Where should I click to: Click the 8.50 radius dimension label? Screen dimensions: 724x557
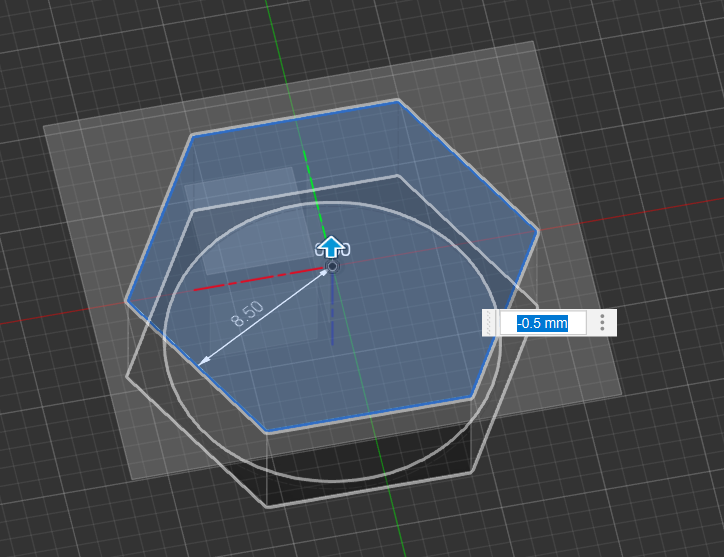pyautogui.click(x=247, y=314)
